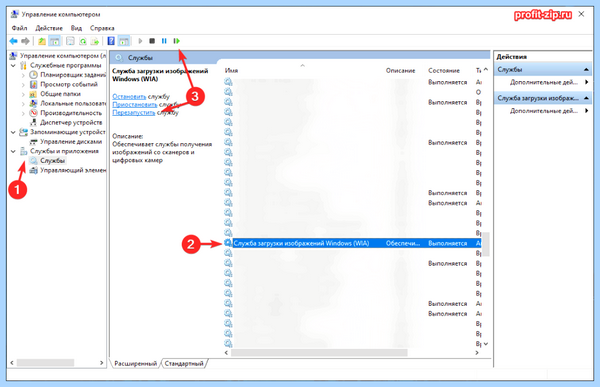Expand the Просмотр событий node

tap(23, 85)
